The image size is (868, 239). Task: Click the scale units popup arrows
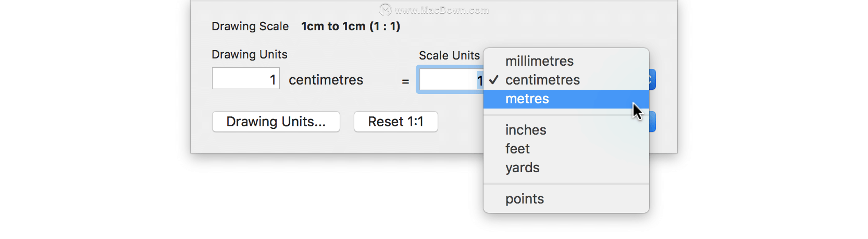click(x=652, y=80)
